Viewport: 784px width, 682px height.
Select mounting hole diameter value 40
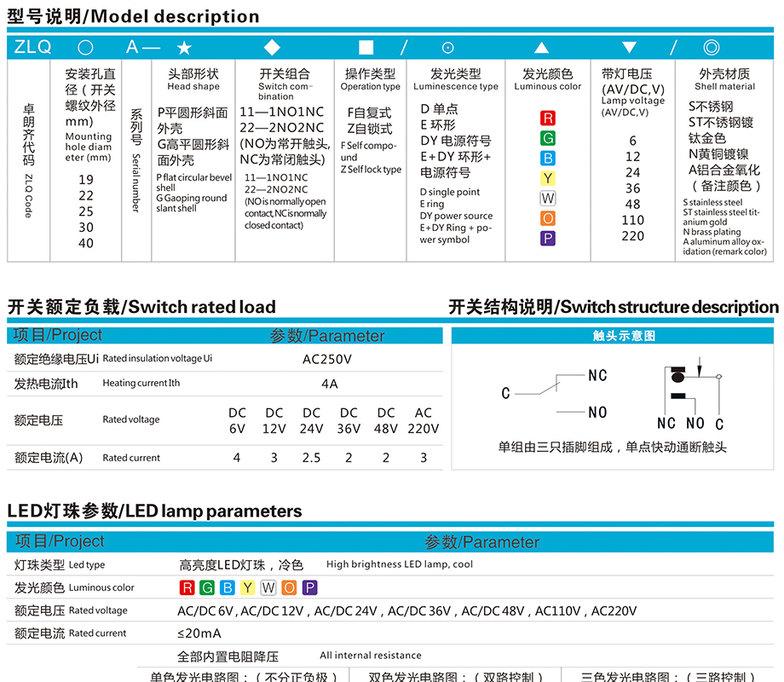click(x=86, y=244)
